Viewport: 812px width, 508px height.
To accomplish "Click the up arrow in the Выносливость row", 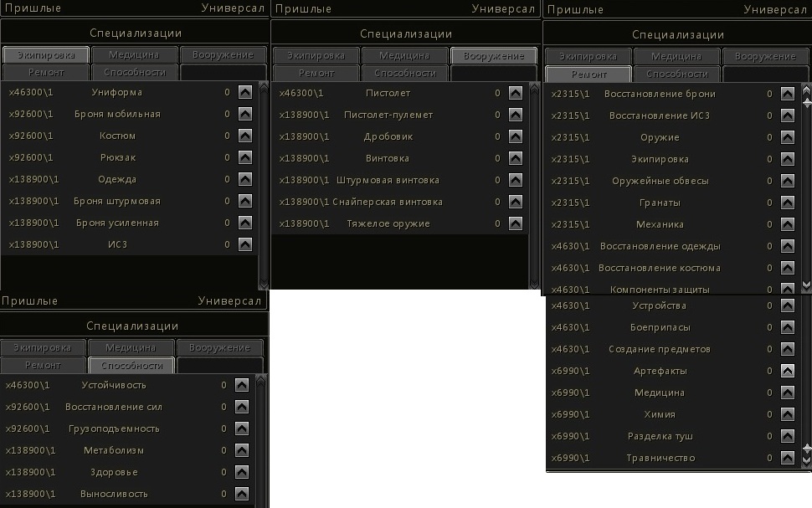I will [x=242, y=494].
